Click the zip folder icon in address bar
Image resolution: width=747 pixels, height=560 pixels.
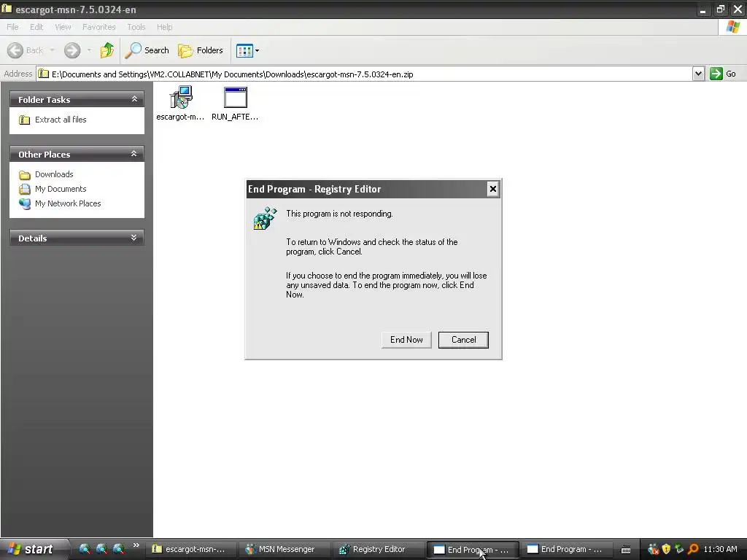[43, 74]
